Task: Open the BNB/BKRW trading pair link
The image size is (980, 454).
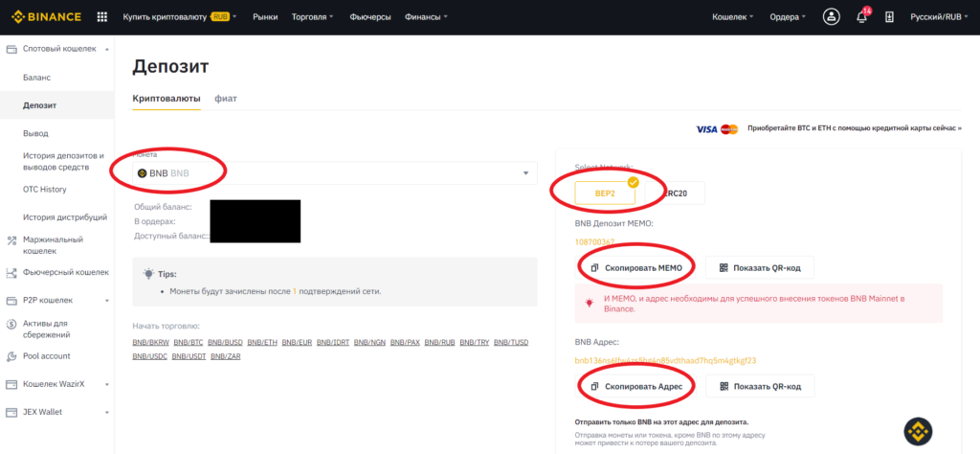Action: coord(150,343)
